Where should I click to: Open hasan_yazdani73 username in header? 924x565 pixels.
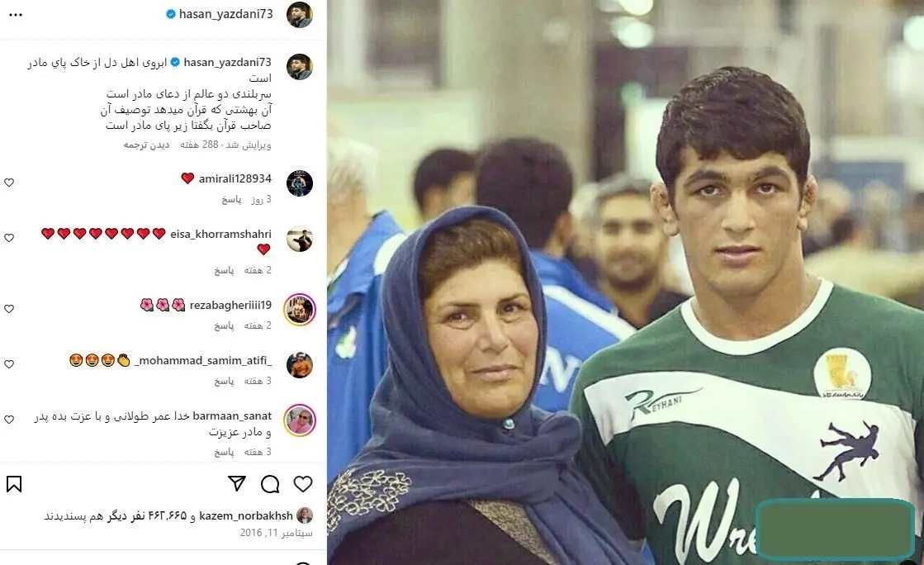[225, 14]
